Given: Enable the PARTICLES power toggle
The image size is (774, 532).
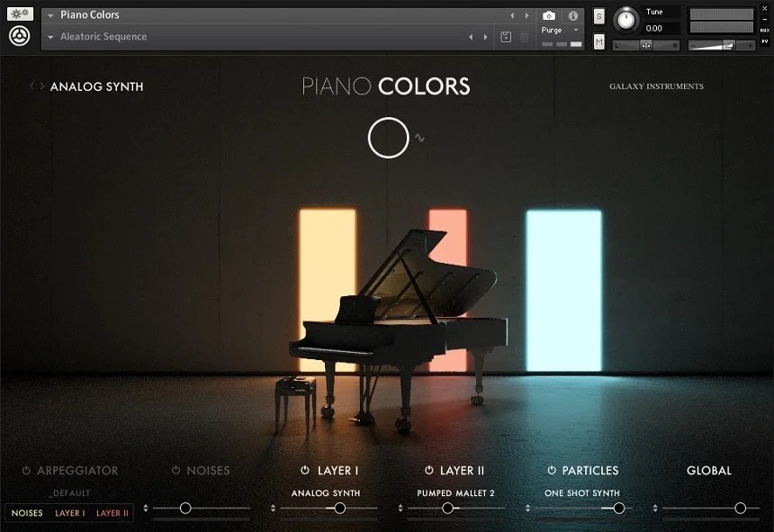Looking at the screenshot, I should pyautogui.click(x=551, y=470).
